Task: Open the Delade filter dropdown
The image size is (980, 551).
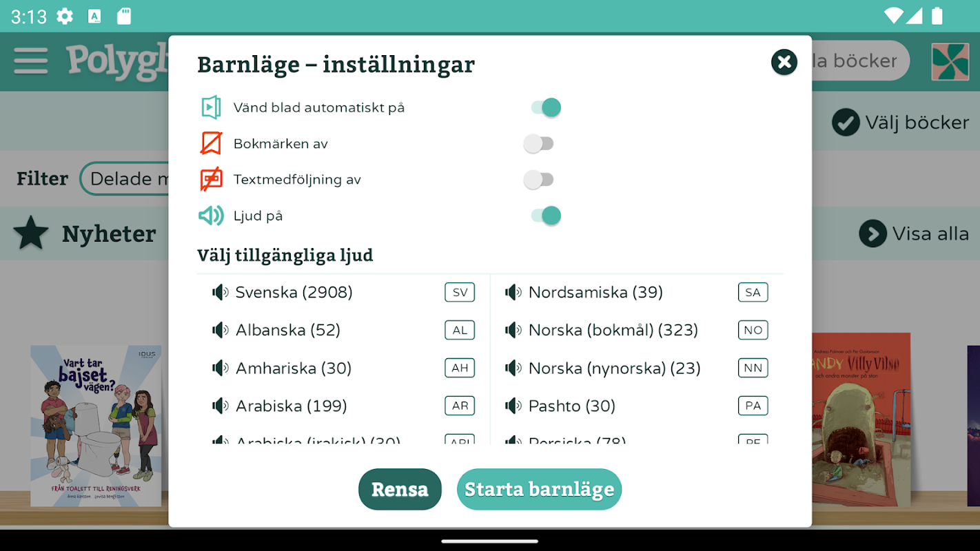Action: [x=125, y=178]
